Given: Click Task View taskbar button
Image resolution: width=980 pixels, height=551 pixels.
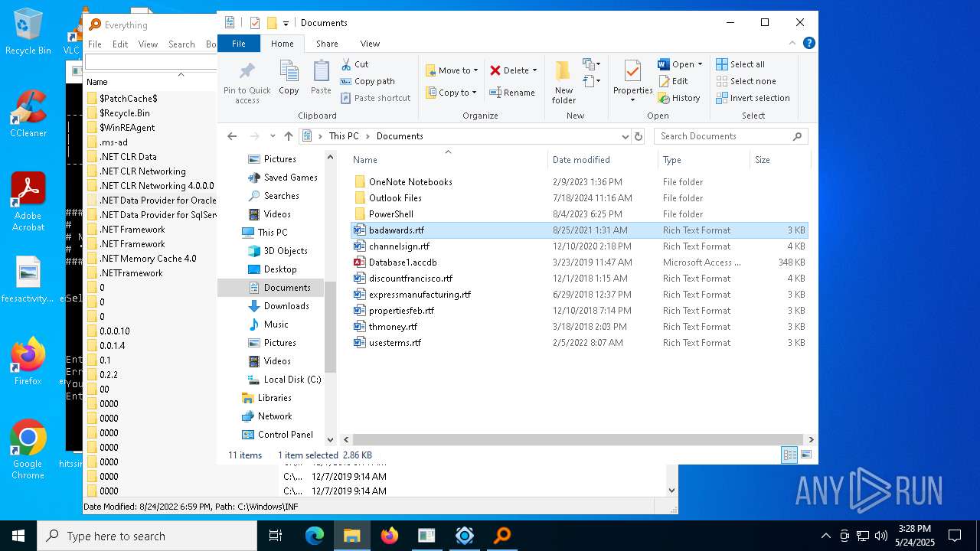Looking at the screenshot, I should click(x=276, y=536).
